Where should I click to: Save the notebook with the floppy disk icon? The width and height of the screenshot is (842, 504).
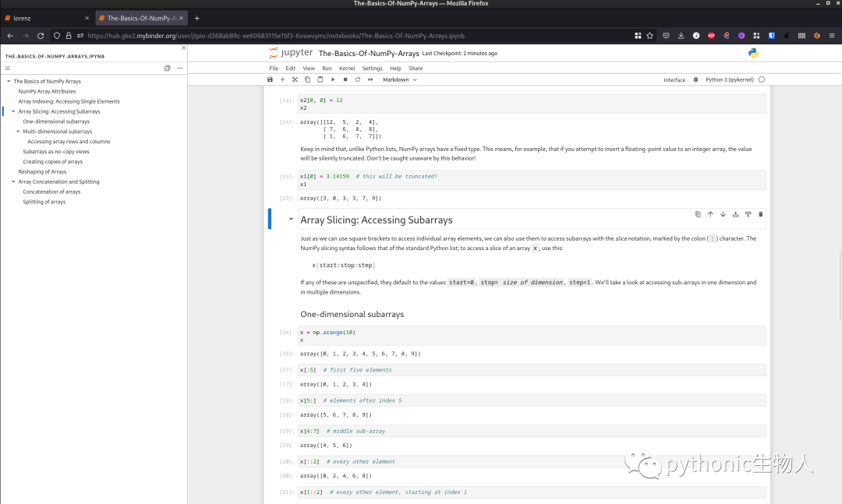pos(270,79)
